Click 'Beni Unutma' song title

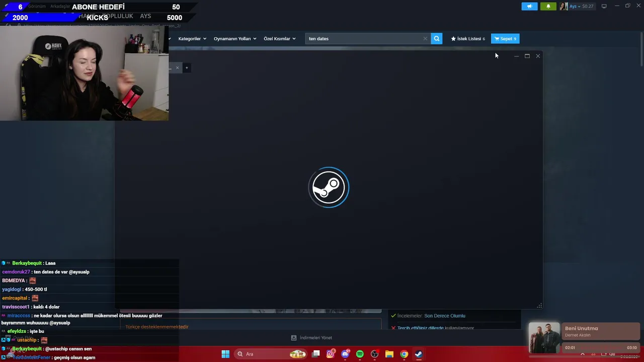(581, 328)
